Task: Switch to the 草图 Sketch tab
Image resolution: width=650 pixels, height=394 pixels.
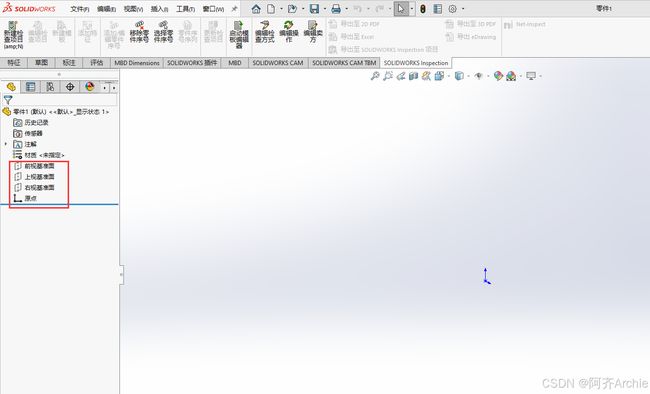Action: click(41, 63)
